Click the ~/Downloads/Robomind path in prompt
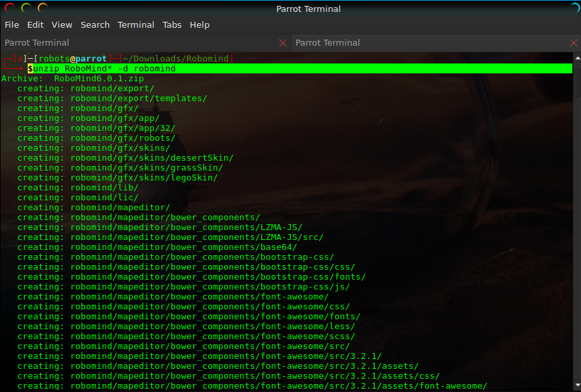This screenshot has height=392, width=581. pyautogui.click(x=176, y=59)
